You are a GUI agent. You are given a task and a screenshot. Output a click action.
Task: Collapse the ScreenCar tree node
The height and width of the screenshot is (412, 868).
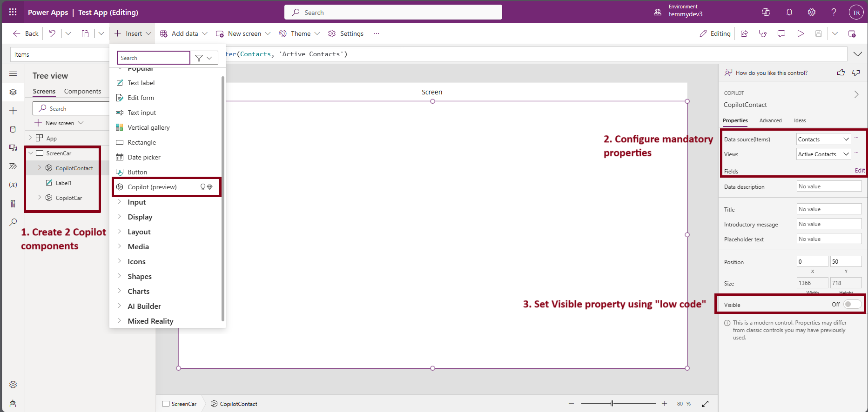coord(31,153)
